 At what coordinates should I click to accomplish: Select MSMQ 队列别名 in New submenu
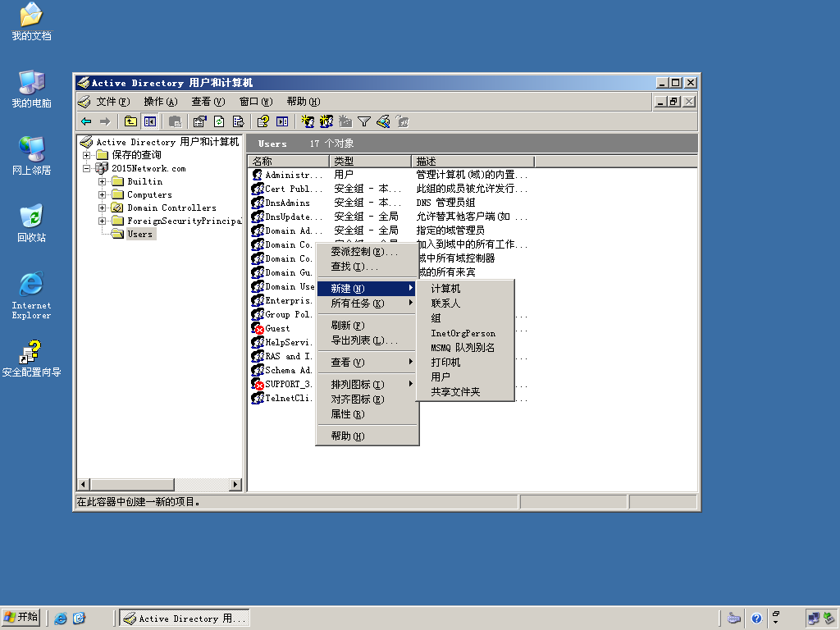click(x=465, y=348)
